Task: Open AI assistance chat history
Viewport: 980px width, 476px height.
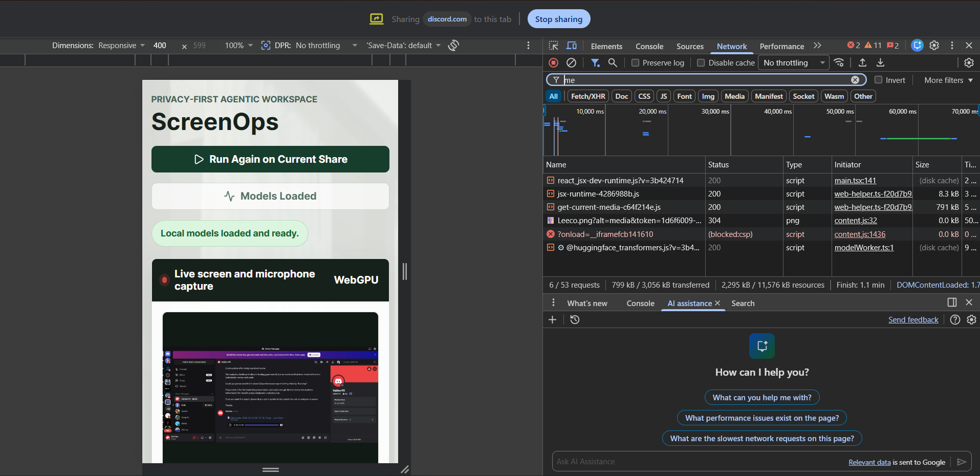Action: pyautogui.click(x=575, y=319)
